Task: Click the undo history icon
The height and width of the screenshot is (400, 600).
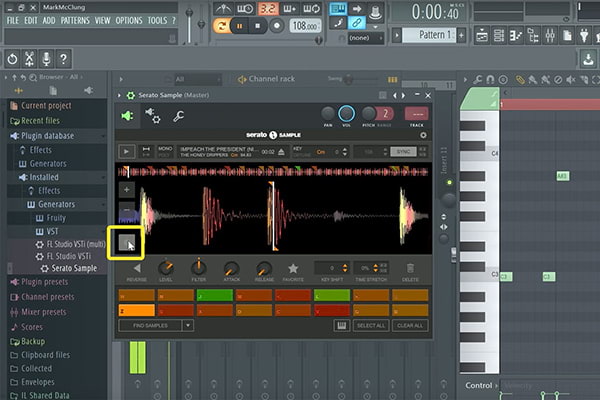Action: (12, 59)
